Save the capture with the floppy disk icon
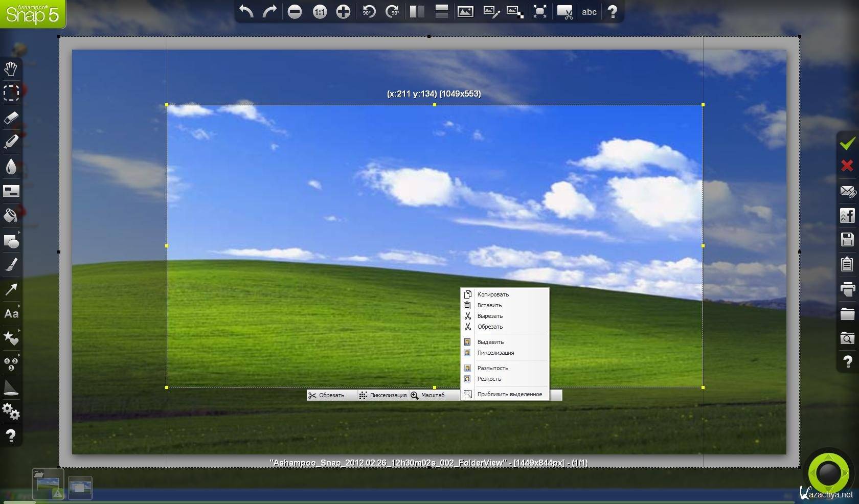Viewport: 859px width, 504px height. (x=847, y=240)
